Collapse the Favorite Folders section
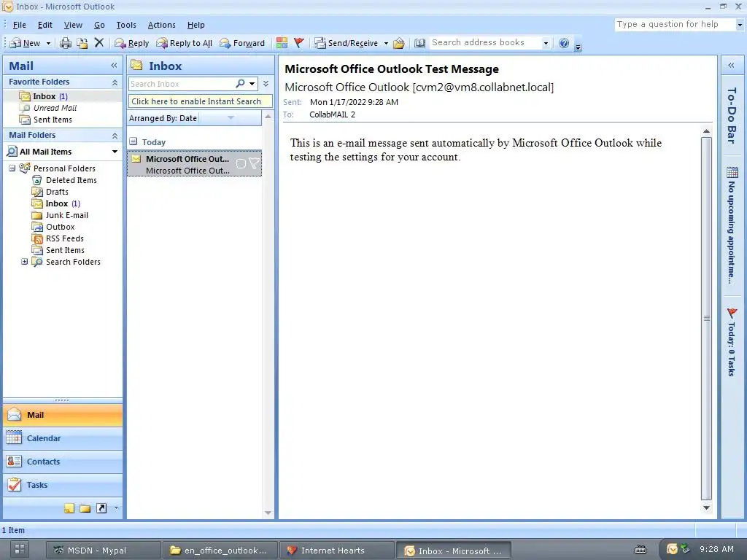This screenshot has width=747, height=560. [x=115, y=82]
